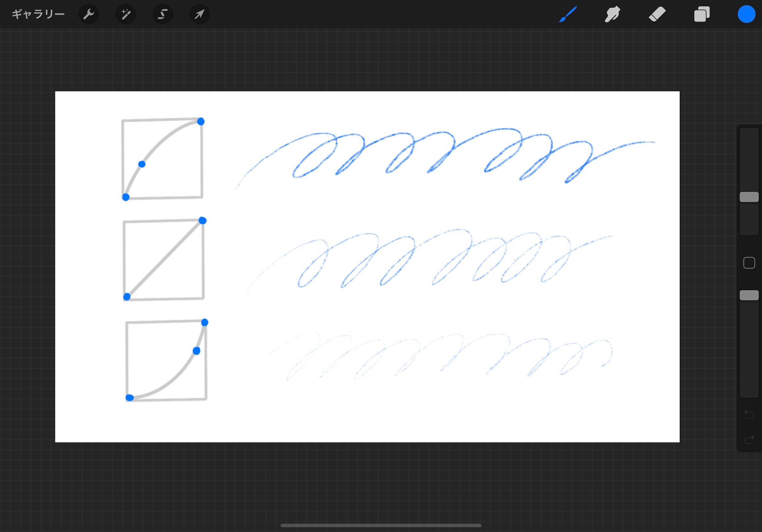Activate the Transform arrow tool
Image resolution: width=762 pixels, height=532 pixels.
point(199,14)
